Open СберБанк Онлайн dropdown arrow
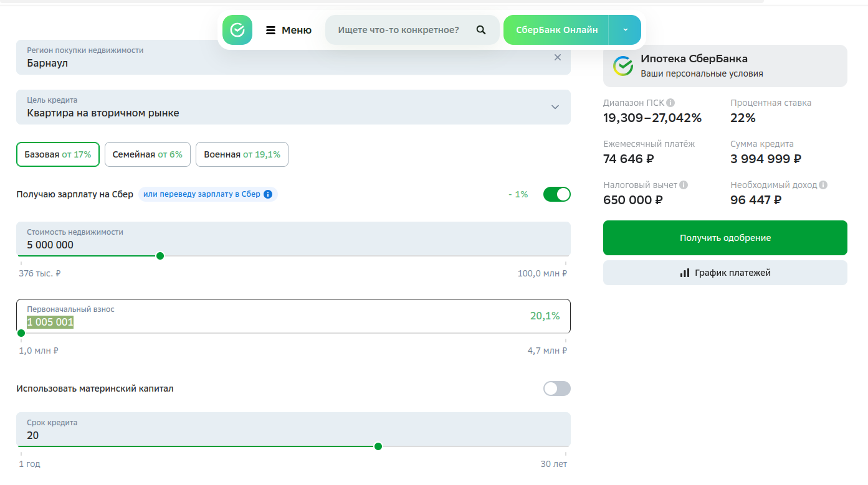 coord(625,30)
